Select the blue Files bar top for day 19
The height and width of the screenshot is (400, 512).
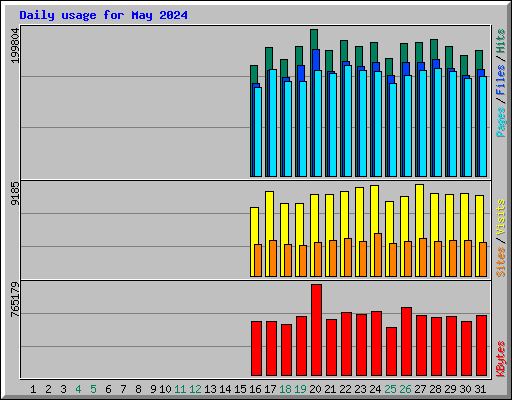302,73
